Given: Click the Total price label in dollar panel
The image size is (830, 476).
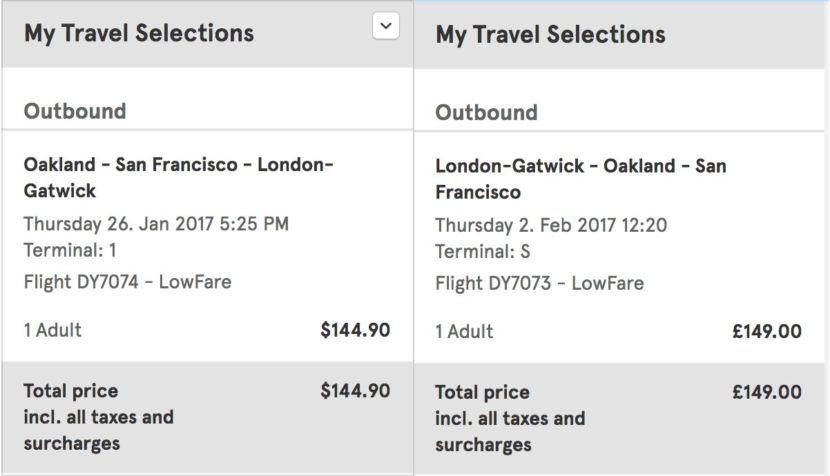Looking at the screenshot, I should pyautogui.click(x=71, y=391).
